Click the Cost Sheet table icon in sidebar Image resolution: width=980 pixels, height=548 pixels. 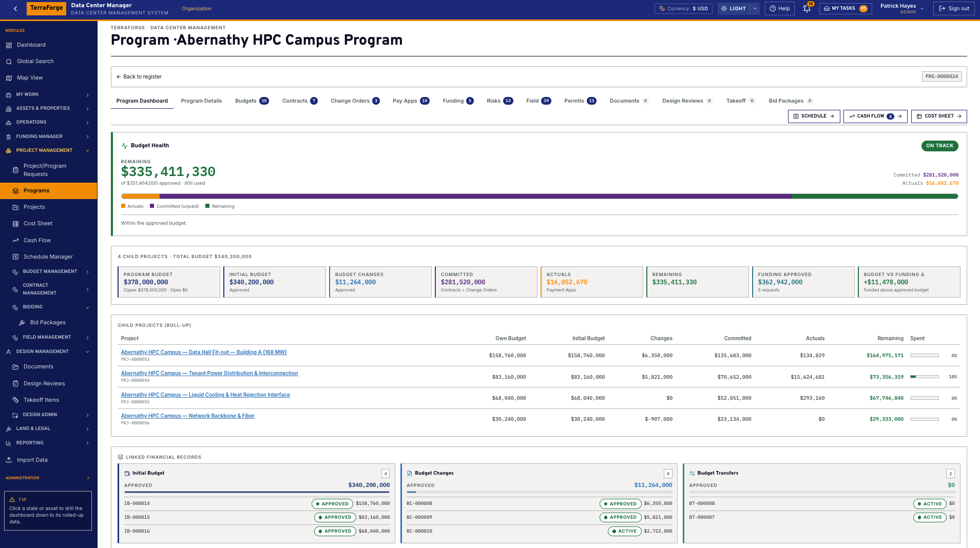tap(15, 224)
